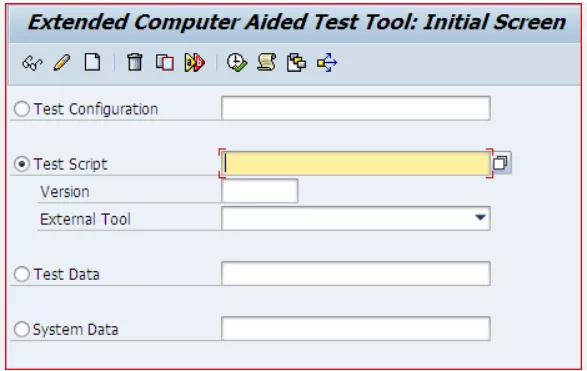Click the Display glasses icon
The width and height of the screenshot is (587, 371).
[x=32, y=63]
